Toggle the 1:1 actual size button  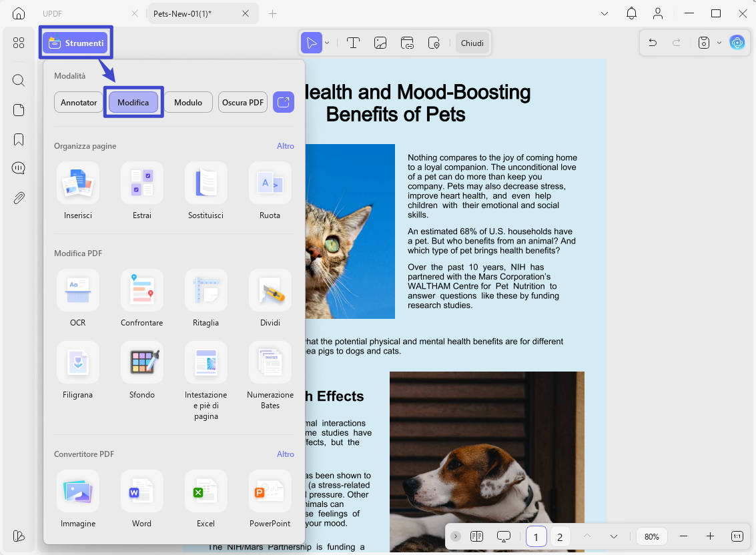pos(737,536)
